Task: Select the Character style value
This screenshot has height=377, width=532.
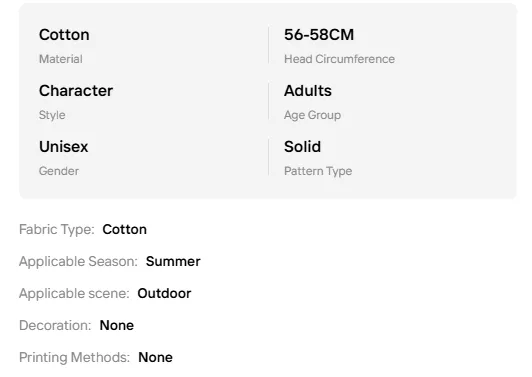Action: (76, 91)
